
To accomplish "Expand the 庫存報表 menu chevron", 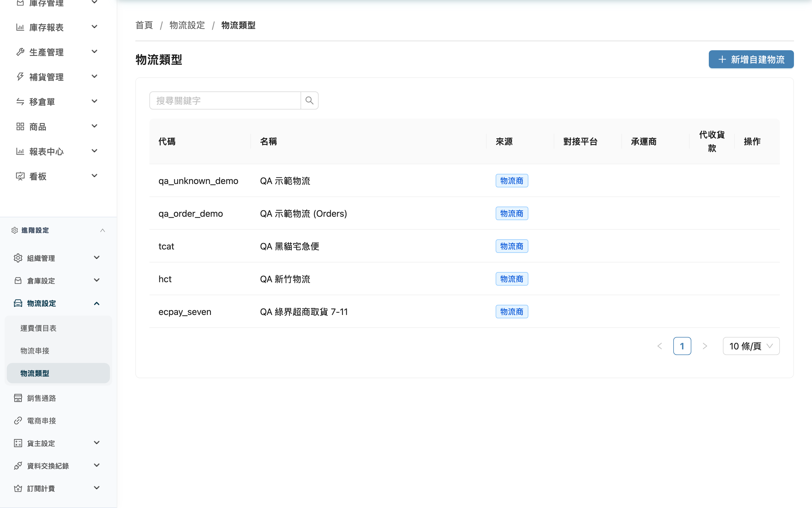I will pyautogui.click(x=95, y=27).
